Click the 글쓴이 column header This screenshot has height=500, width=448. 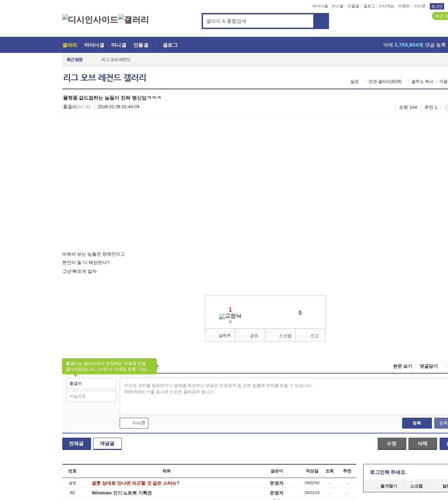277,471
